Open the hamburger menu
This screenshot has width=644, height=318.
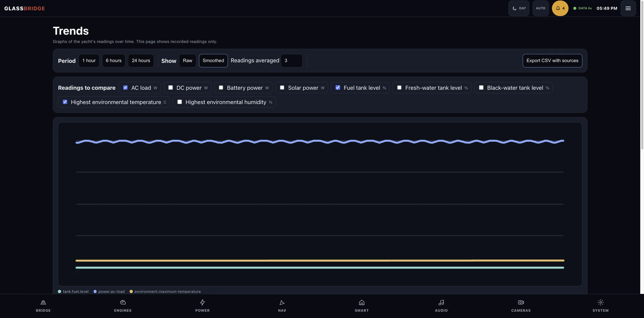(x=628, y=8)
